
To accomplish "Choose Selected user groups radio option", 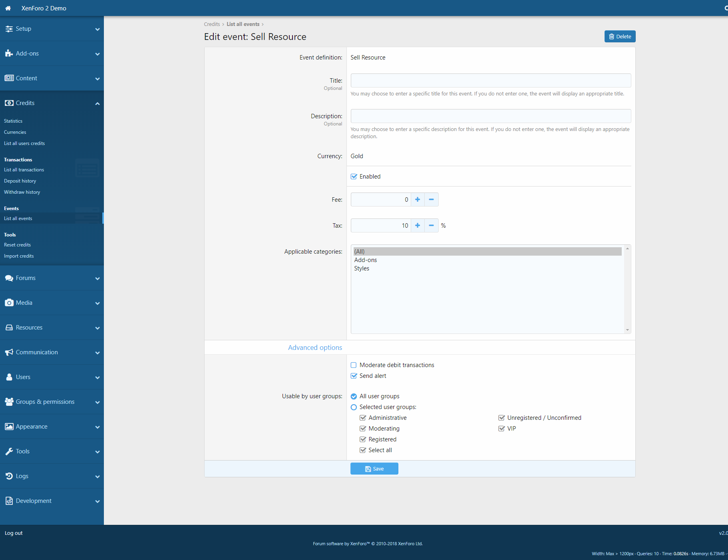I will pos(354,407).
